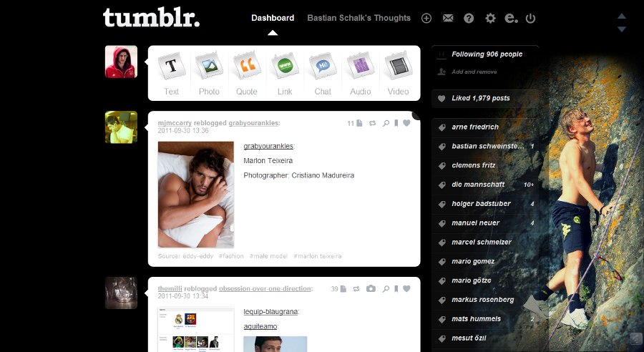Click camera icon on themilli post

[371, 289]
